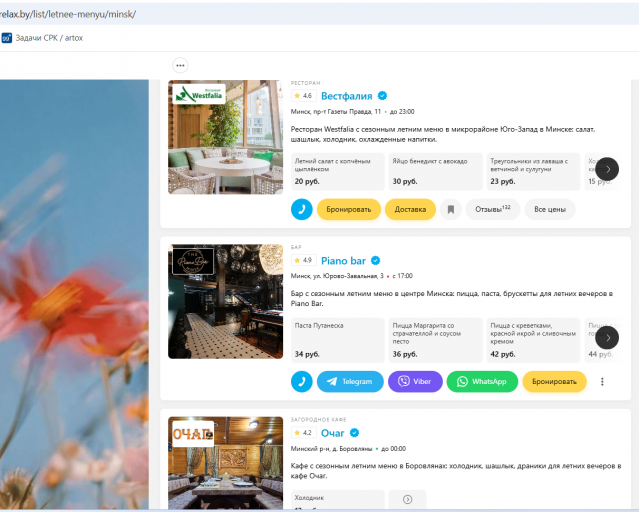639x512 pixels.
Task: Bookmark the Вестфалия restaurant
Action: point(451,209)
